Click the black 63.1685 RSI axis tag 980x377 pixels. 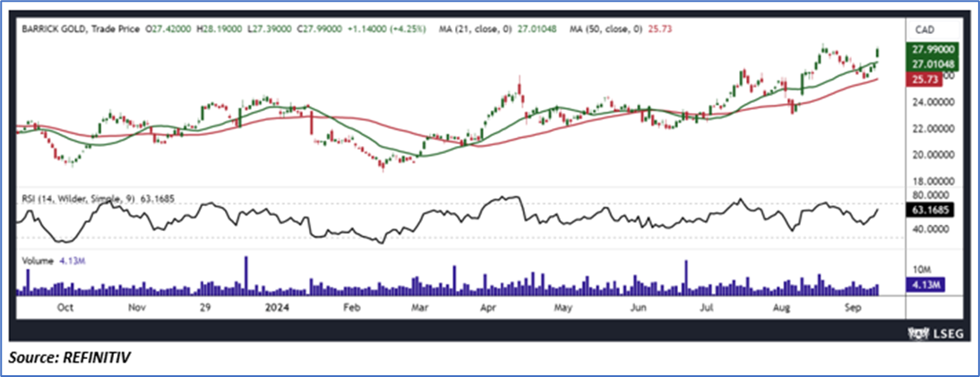coord(930,210)
